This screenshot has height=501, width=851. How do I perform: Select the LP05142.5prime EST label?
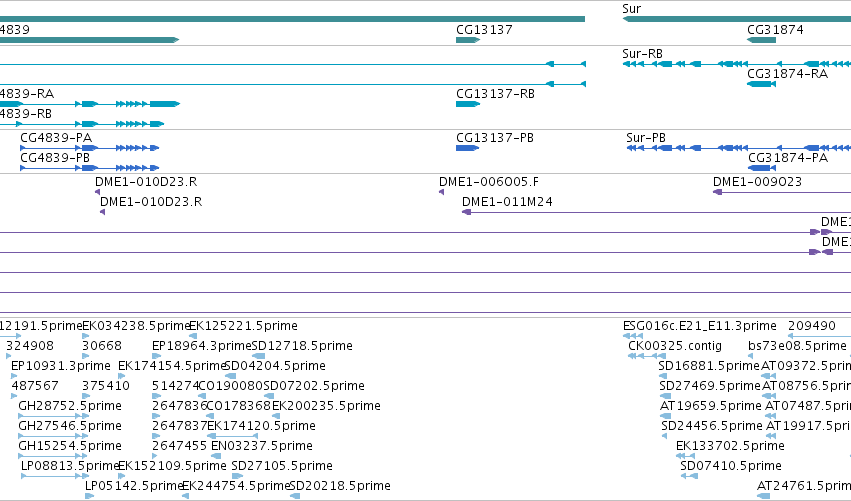click(134, 486)
